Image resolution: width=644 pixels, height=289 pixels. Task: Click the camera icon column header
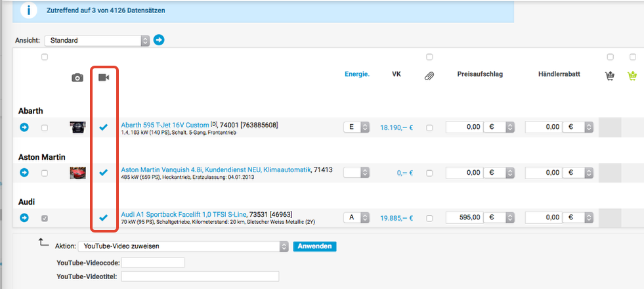[77, 78]
